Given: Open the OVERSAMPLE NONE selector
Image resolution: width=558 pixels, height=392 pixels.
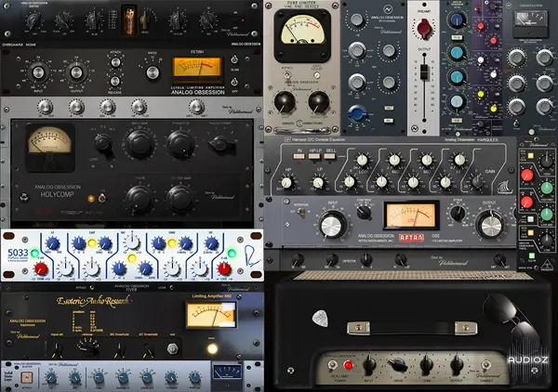Looking at the screenshot, I should click(x=19, y=45).
